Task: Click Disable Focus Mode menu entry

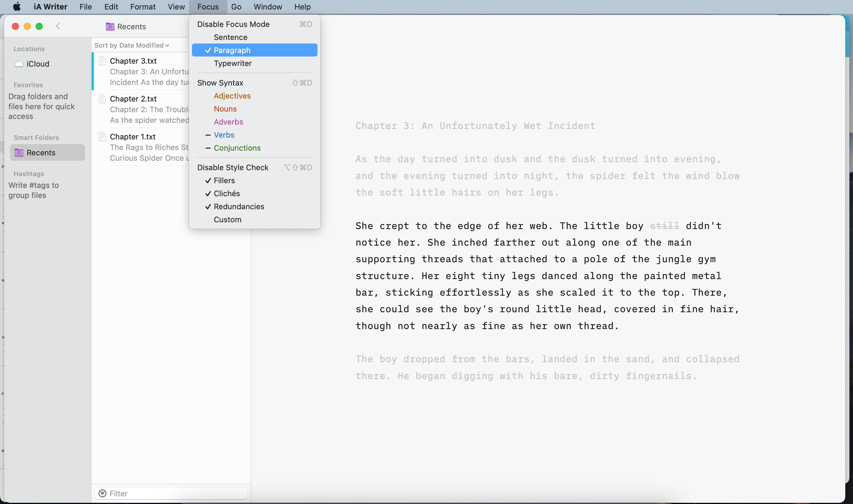Action: point(233,24)
